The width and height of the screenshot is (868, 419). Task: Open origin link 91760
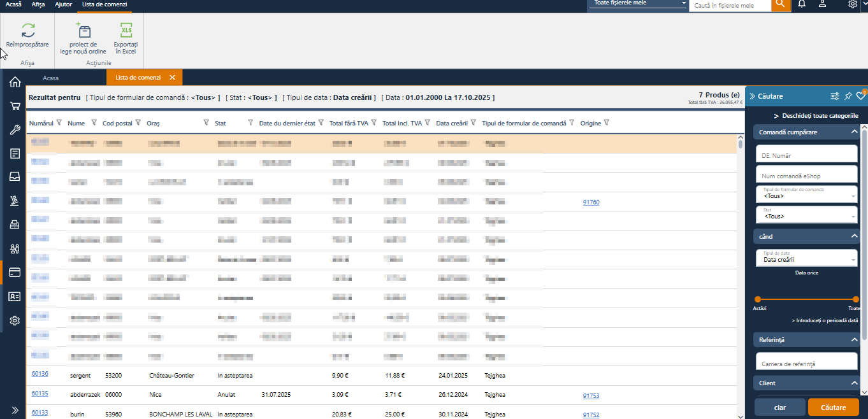591,202
